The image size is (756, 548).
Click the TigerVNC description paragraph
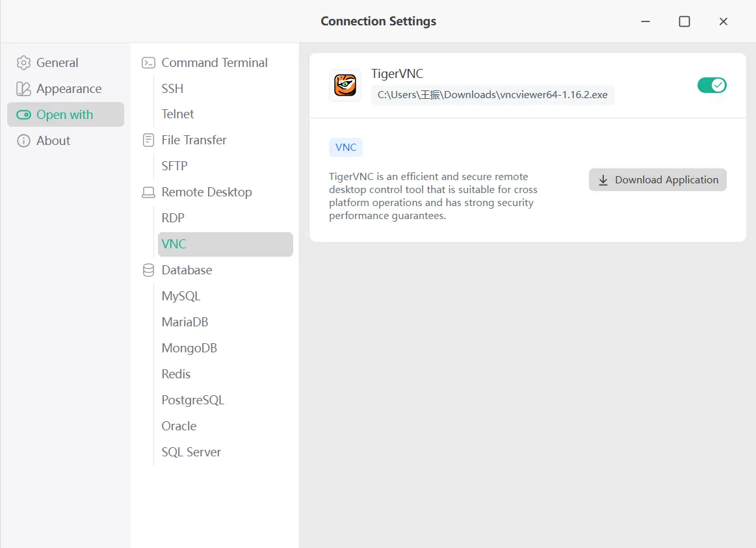(x=433, y=196)
